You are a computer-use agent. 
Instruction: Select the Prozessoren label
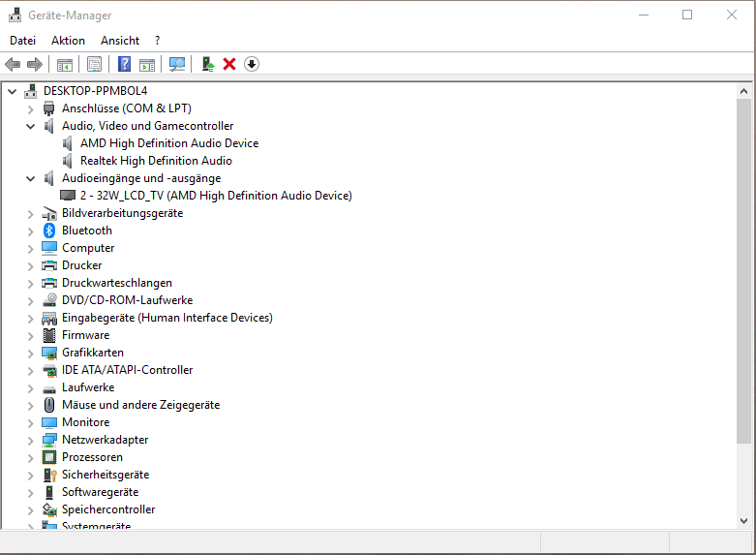coord(92,457)
